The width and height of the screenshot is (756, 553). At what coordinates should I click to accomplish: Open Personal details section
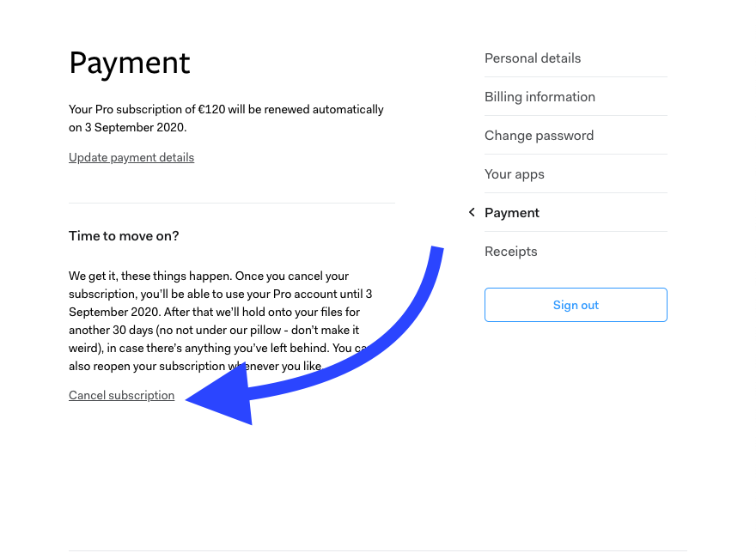tap(533, 58)
